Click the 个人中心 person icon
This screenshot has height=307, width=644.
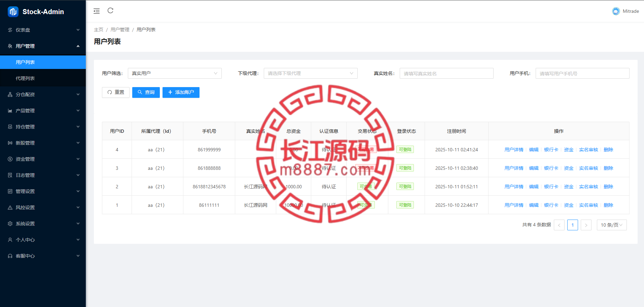[10, 240]
